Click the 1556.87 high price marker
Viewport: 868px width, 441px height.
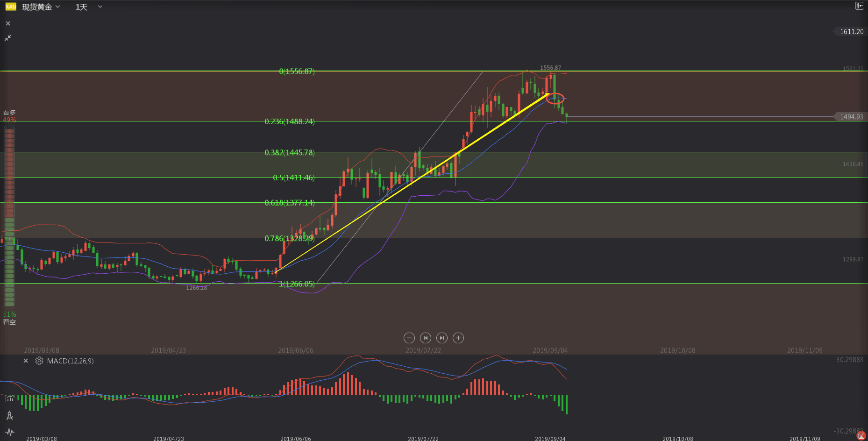551,68
